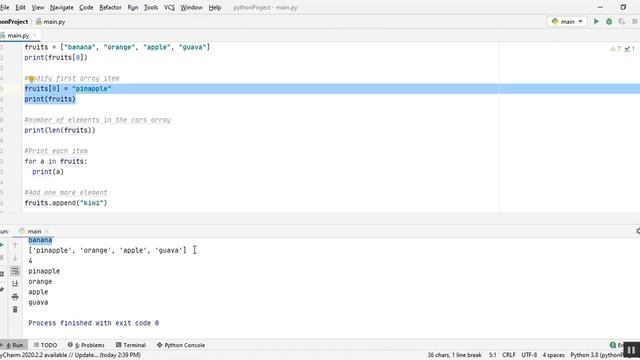The image size is (640, 360).
Task: Open the Terminal tool window
Action: click(x=131, y=345)
